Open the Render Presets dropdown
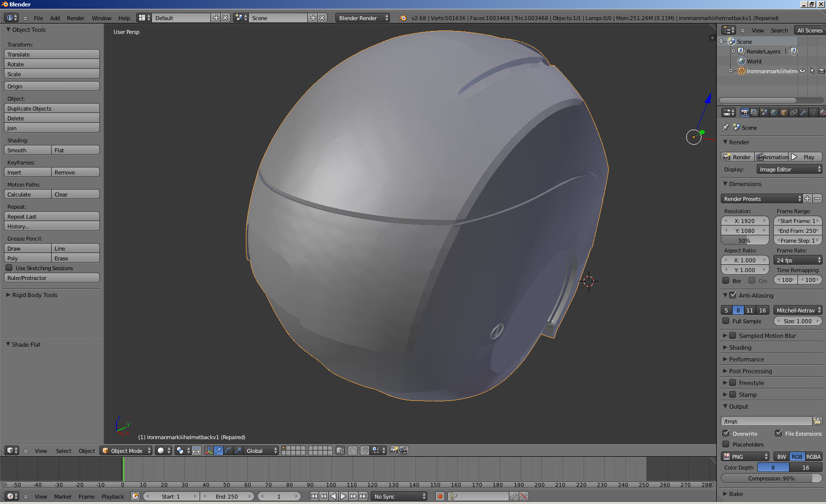Image resolution: width=826 pixels, height=504 pixels. 762,198
